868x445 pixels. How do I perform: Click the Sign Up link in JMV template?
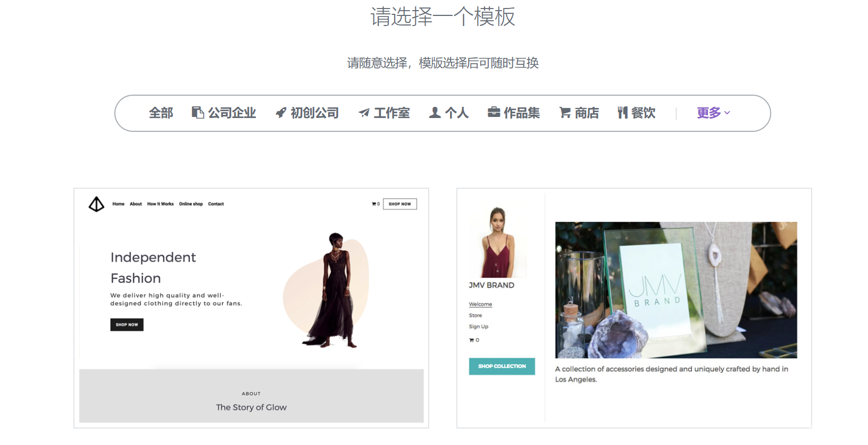pyautogui.click(x=479, y=326)
